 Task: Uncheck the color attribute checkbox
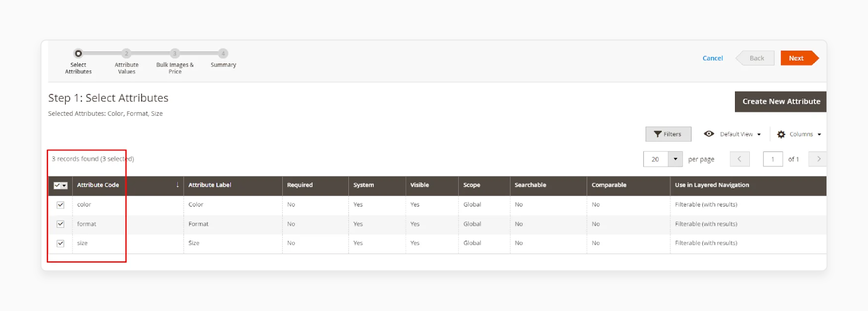[60, 205]
